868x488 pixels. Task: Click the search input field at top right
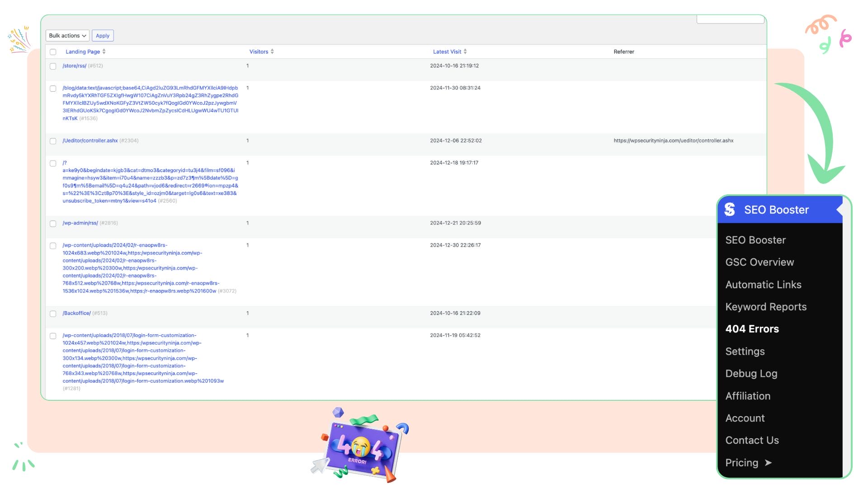tap(730, 19)
